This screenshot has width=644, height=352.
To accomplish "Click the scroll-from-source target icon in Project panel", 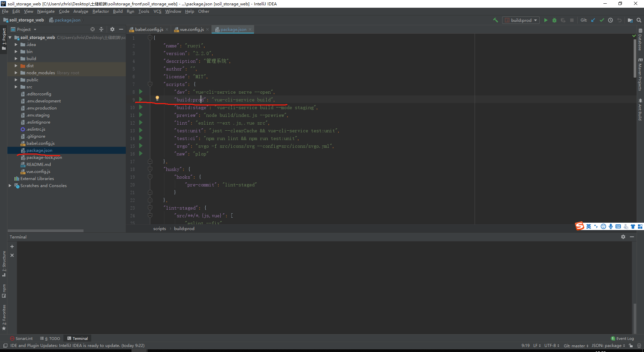I will [93, 30].
